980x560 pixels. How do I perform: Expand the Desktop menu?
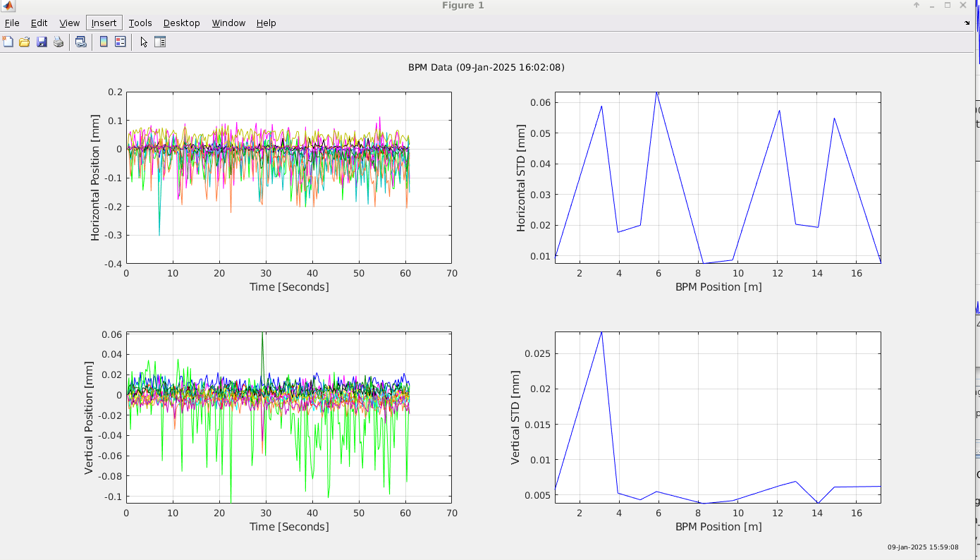tap(182, 23)
